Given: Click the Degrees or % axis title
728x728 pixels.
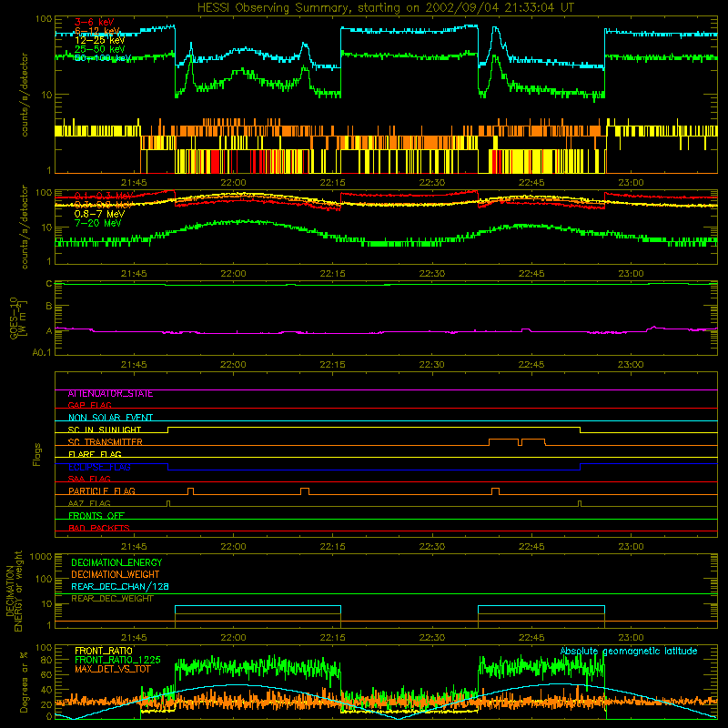Looking at the screenshot, I should tap(24, 682).
